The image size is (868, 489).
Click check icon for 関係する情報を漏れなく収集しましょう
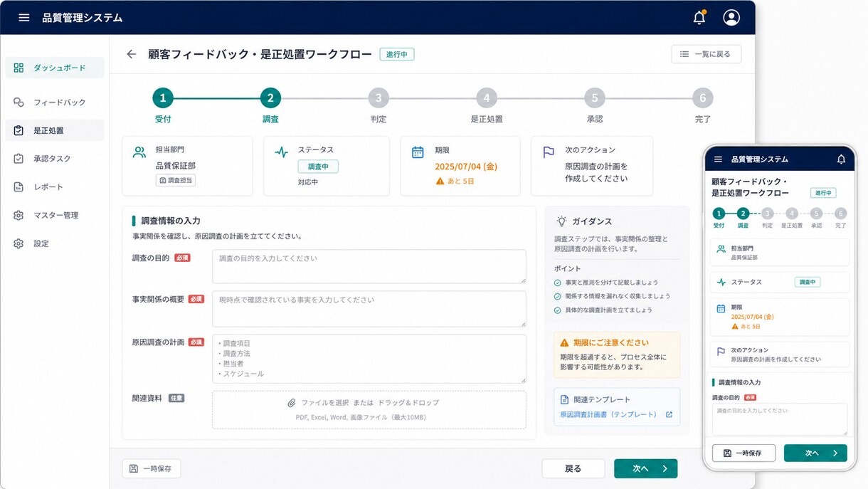(558, 296)
